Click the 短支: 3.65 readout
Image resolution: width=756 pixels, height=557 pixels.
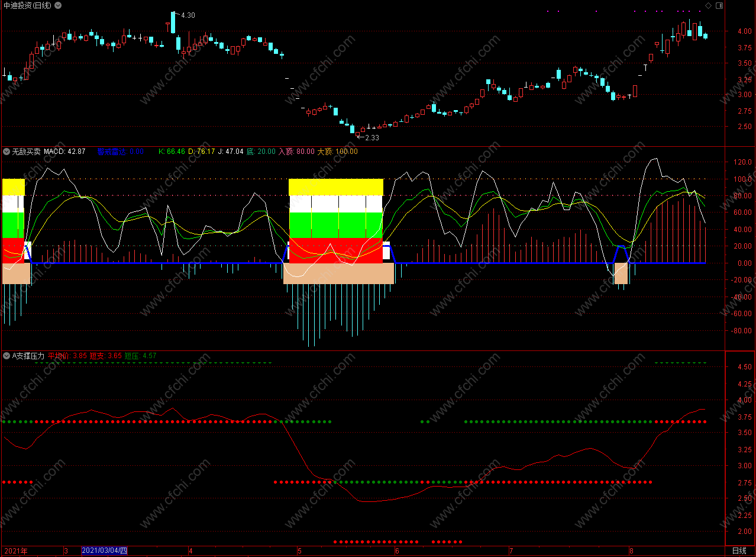(x=106, y=356)
